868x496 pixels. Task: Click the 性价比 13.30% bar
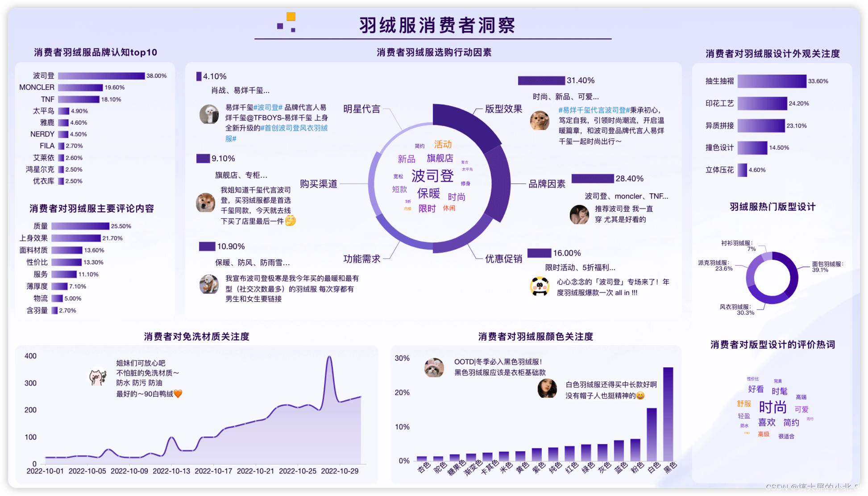66,263
